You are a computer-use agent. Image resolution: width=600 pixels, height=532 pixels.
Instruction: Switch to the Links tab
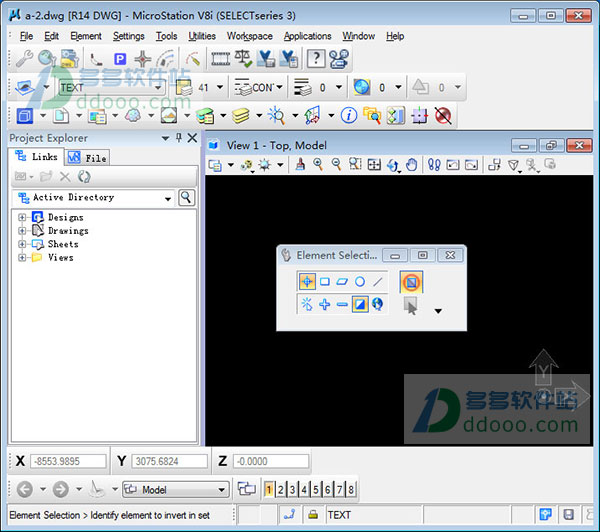tap(36, 157)
